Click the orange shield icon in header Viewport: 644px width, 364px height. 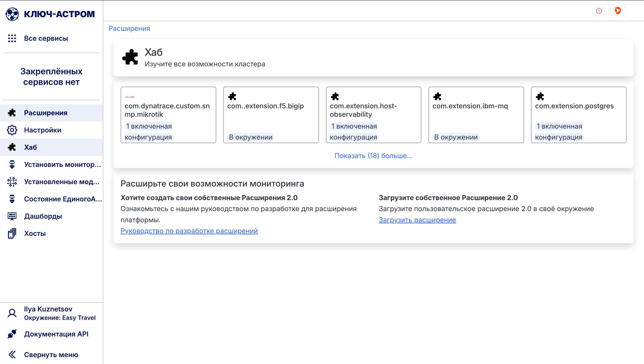(618, 11)
